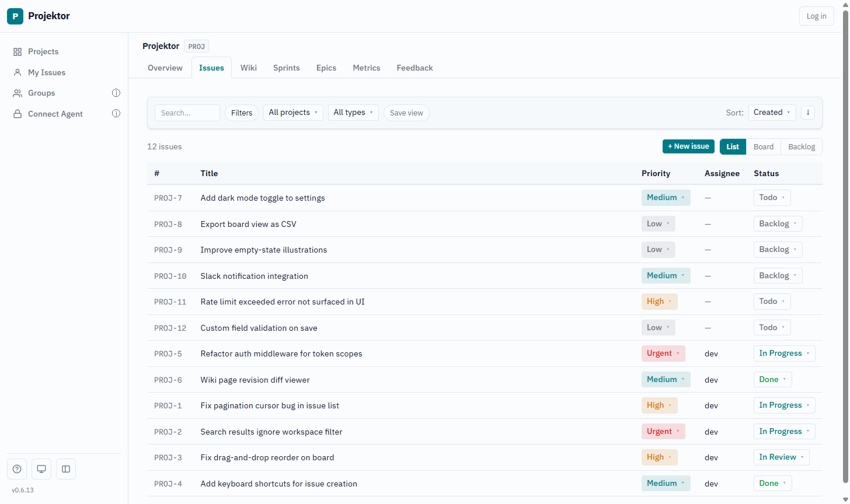
Task: Open issue PROJ-1 ID link
Action: (168, 406)
